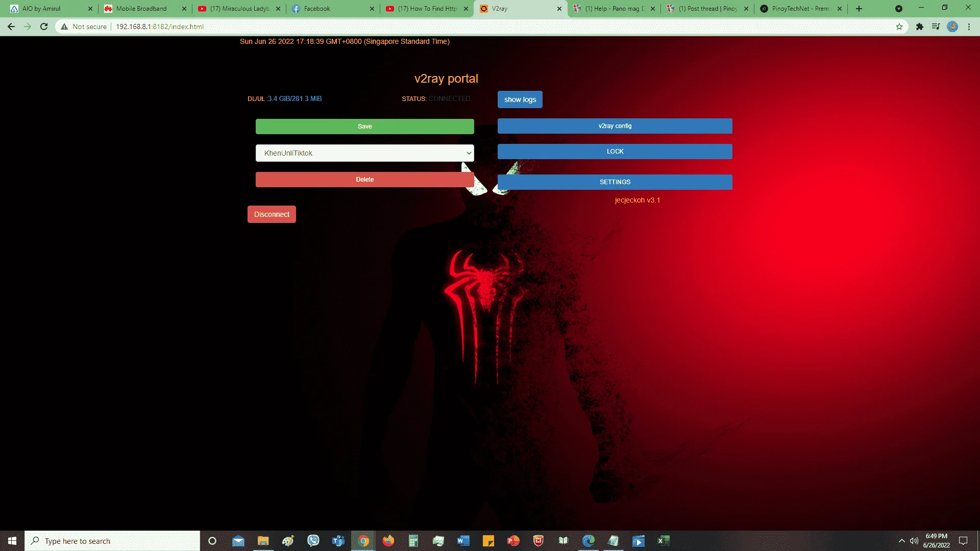This screenshot has height=551, width=980.
Task: Open the notification center icon
Action: click(x=963, y=541)
